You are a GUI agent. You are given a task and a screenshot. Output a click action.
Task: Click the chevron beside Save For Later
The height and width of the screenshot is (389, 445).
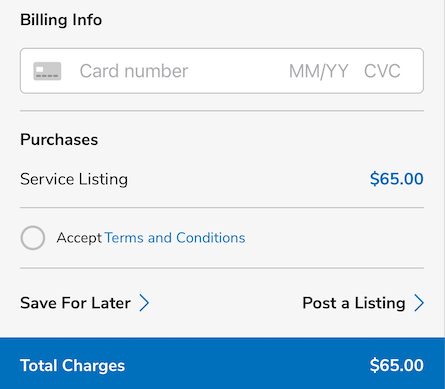coord(144,303)
